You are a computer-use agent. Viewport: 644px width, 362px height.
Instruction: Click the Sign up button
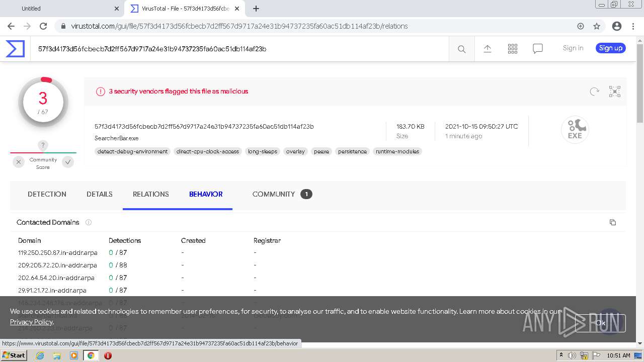pyautogui.click(x=611, y=48)
